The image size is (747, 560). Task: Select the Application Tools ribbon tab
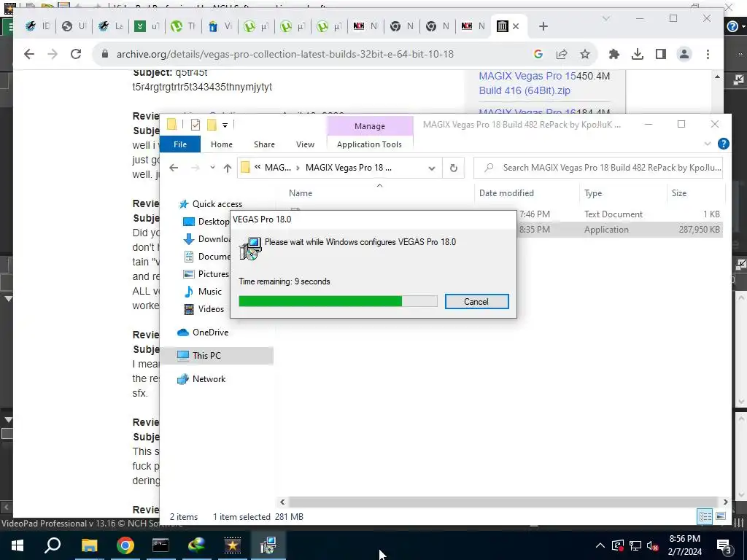[x=369, y=144]
